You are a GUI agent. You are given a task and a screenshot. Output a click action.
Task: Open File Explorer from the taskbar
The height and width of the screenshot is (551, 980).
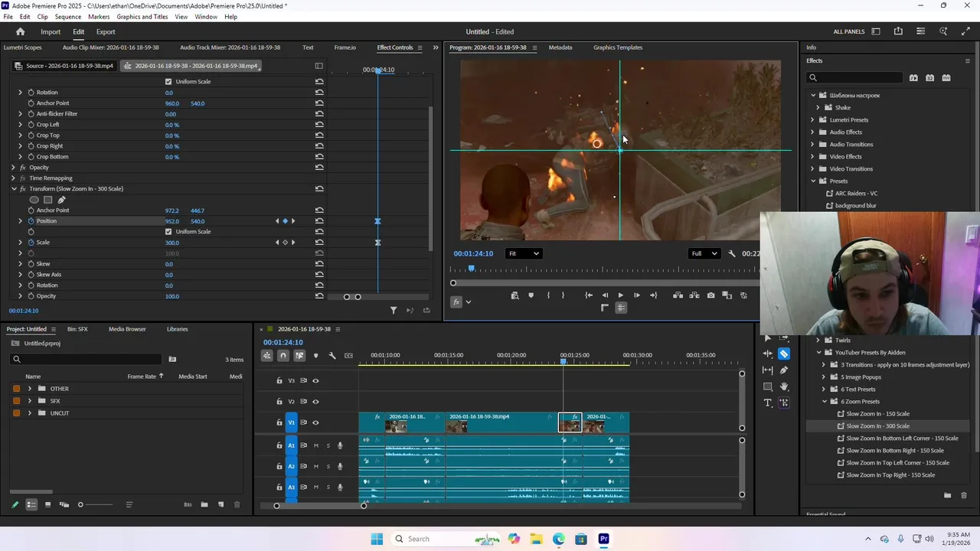pyautogui.click(x=536, y=539)
